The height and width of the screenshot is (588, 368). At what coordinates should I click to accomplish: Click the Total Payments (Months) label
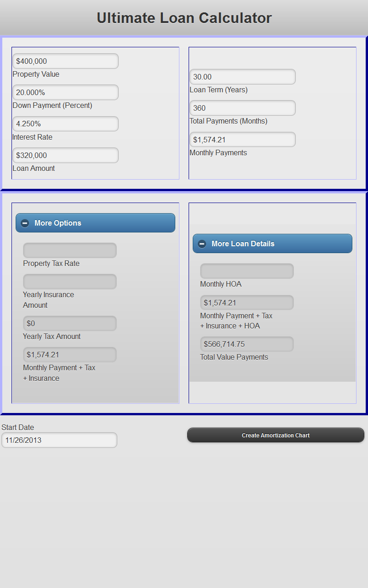tap(229, 121)
